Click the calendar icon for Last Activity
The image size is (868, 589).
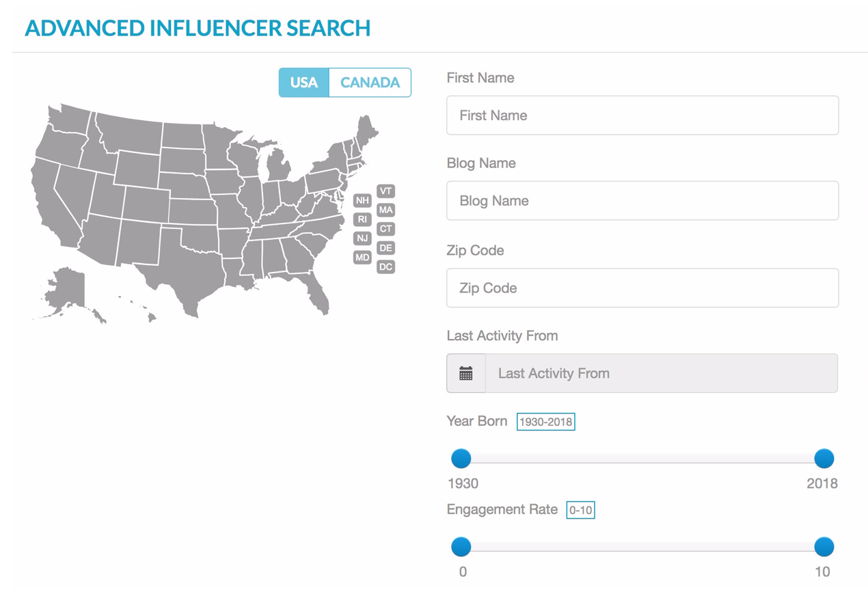tap(466, 373)
